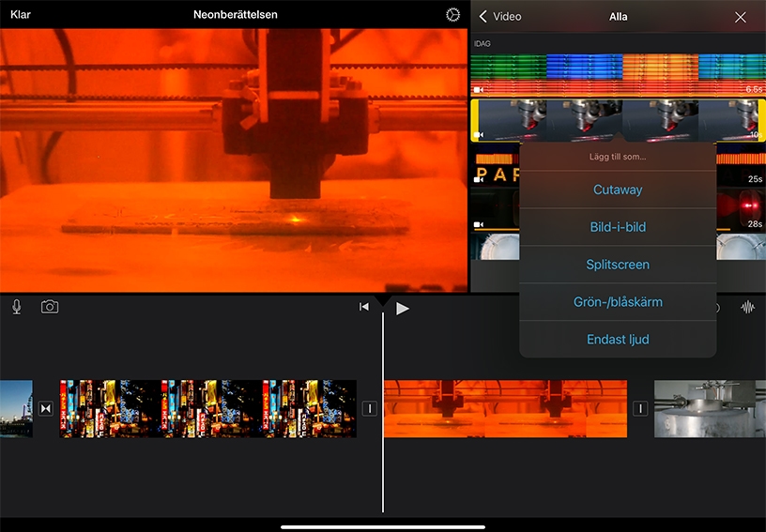Go back to Video library
This screenshot has width=766, height=532.
pyautogui.click(x=500, y=17)
